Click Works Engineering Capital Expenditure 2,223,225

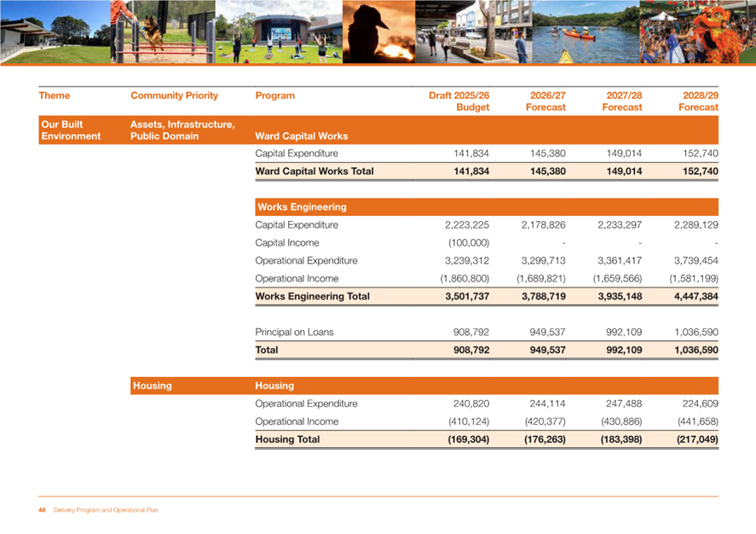coord(467,225)
